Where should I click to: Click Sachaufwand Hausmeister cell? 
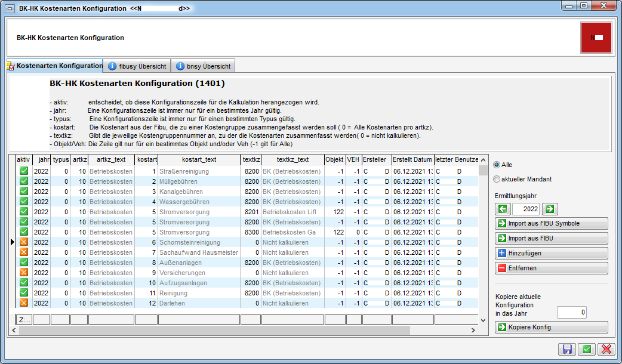tap(199, 252)
